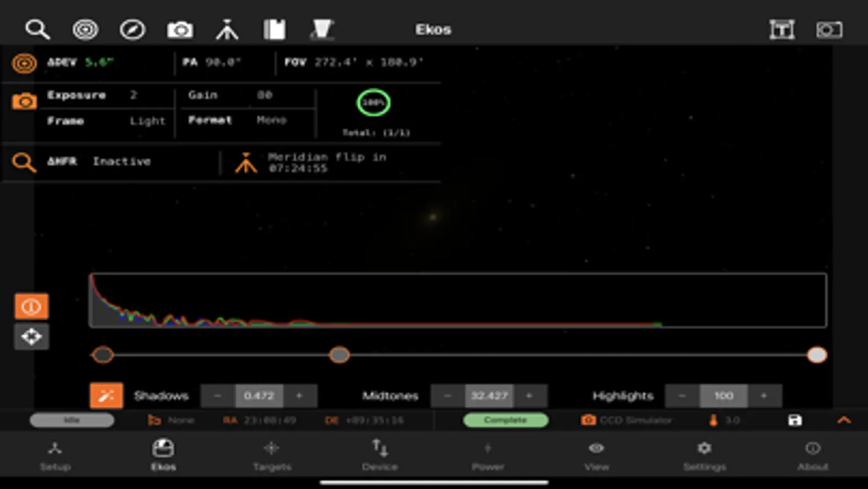Click the live camera preview icon at top right

click(x=829, y=29)
